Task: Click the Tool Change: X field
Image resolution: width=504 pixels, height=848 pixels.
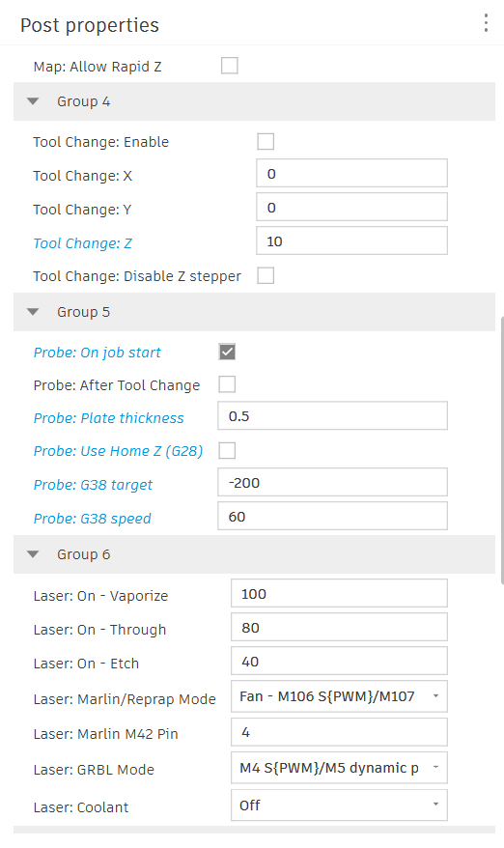Action: [352, 173]
